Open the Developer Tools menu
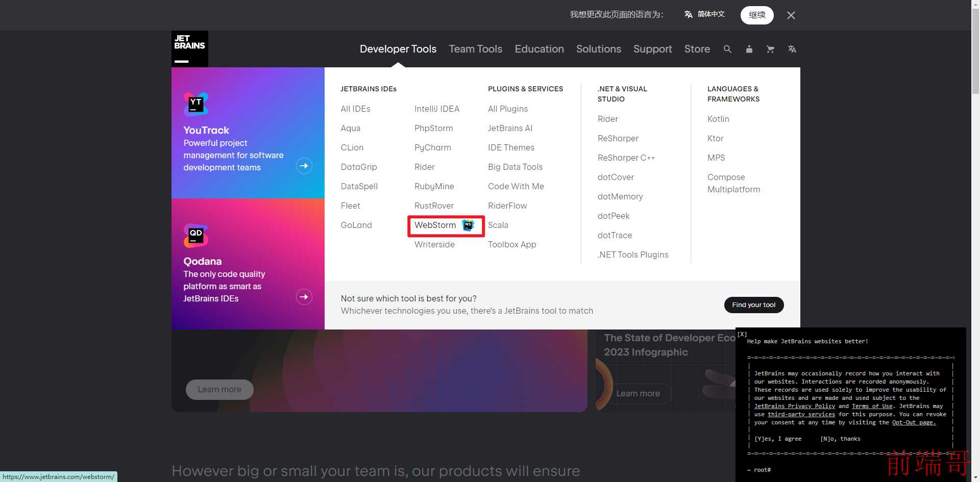The width and height of the screenshot is (980, 482). (398, 49)
